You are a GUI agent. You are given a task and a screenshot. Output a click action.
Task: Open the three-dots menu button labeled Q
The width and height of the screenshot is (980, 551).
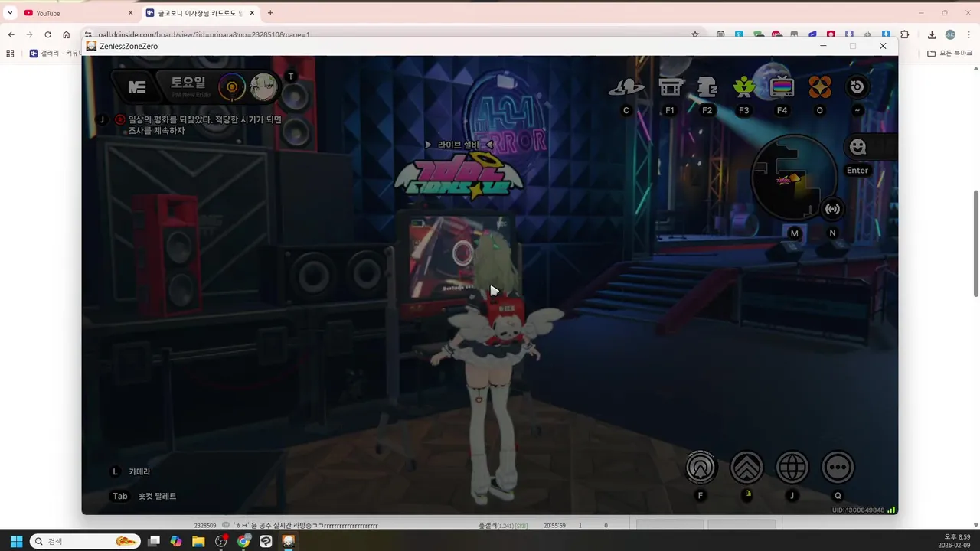coord(838,467)
